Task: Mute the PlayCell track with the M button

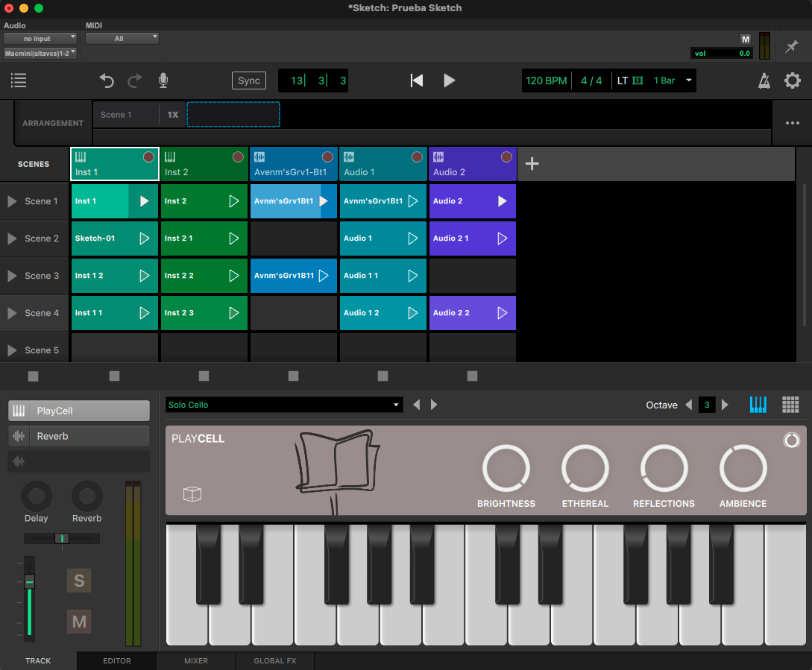Action: point(79,621)
